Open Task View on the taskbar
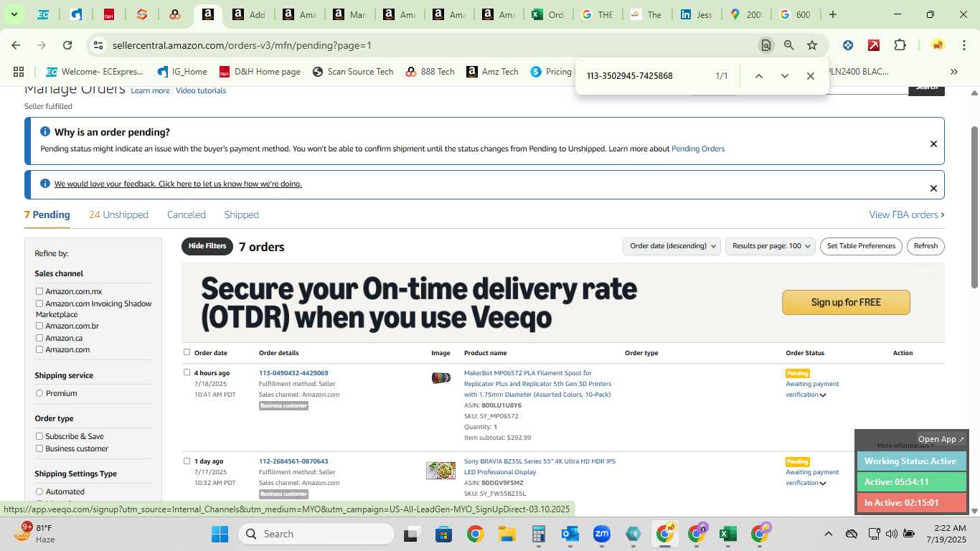This screenshot has width=980, height=551. pyautogui.click(x=411, y=534)
